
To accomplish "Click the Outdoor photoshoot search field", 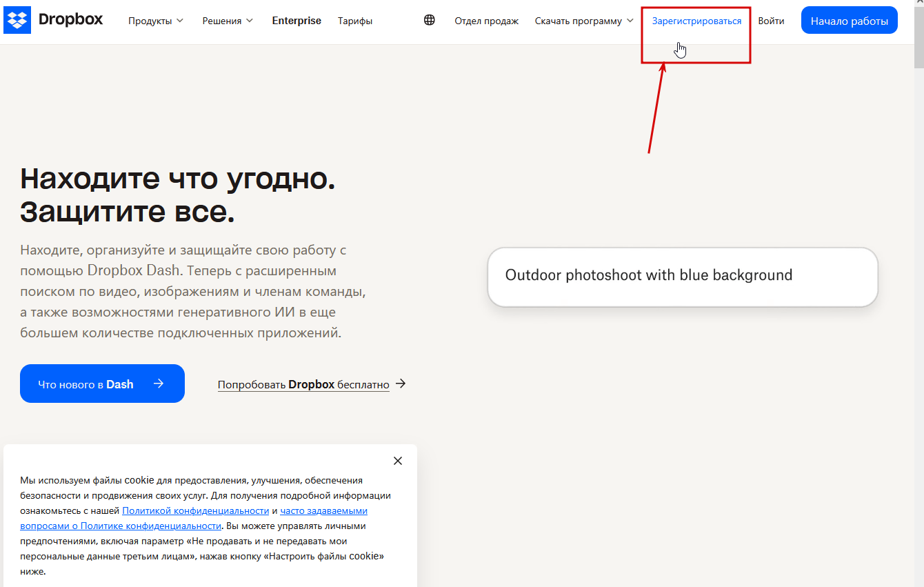I will click(683, 277).
